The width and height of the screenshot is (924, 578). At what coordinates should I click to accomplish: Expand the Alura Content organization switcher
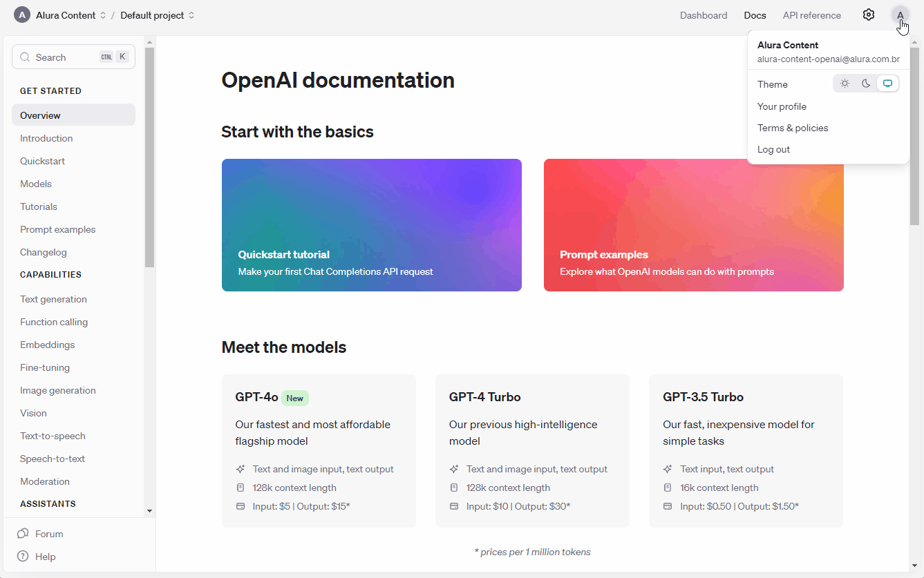pos(103,15)
